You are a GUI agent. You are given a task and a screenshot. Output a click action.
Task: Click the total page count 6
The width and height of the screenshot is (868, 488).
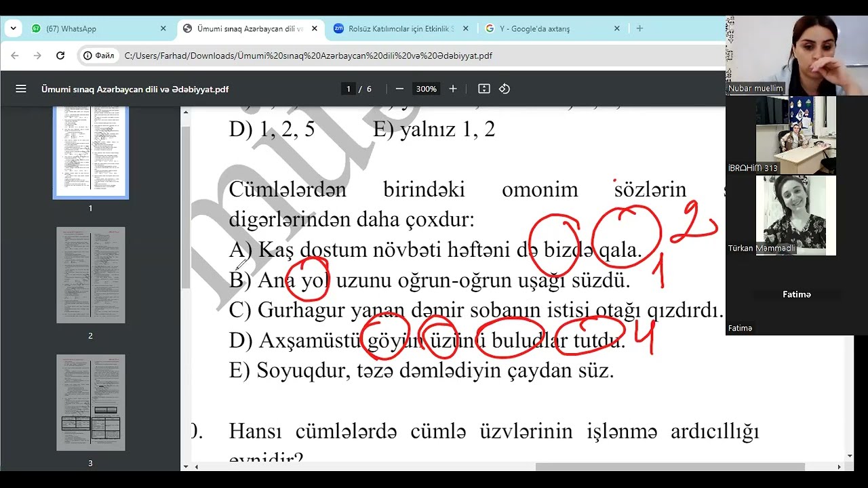point(369,89)
